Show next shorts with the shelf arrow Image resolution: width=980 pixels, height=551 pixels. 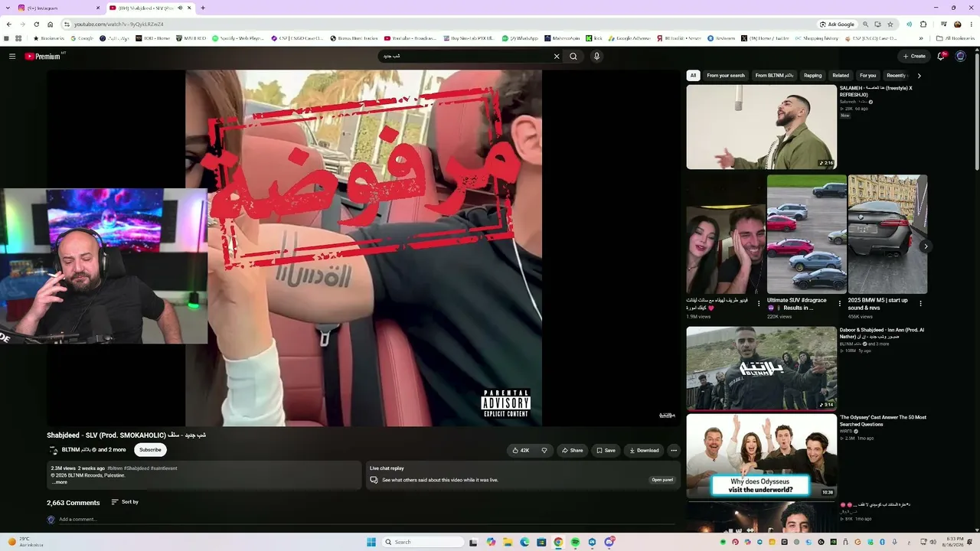pos(926,246)
